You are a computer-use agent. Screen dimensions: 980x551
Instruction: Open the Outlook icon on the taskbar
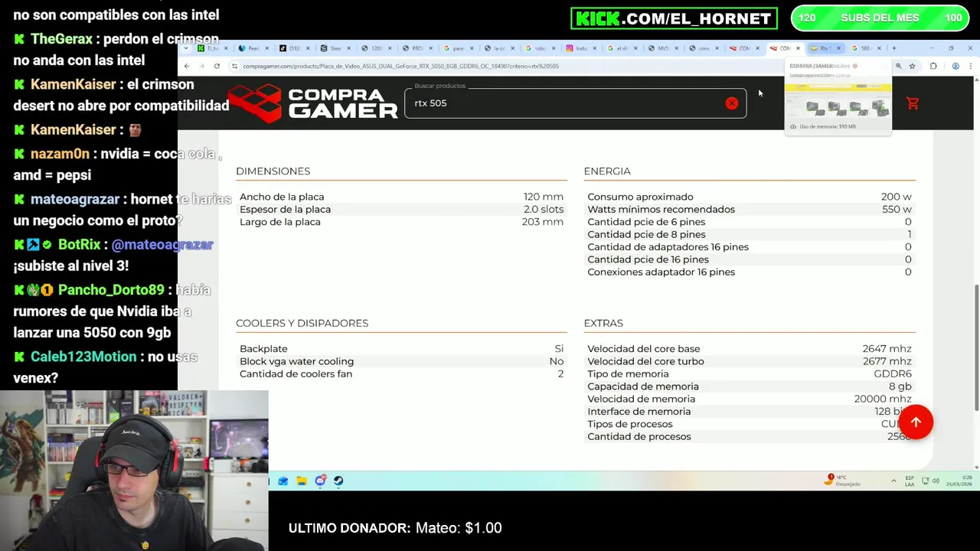[x=283, y=481]
